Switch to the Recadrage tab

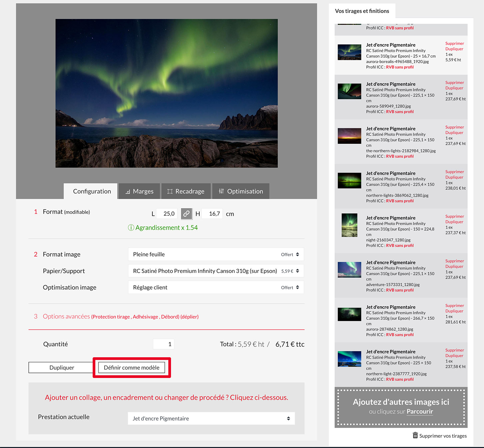pyautogui.click(x=186, y=191)
